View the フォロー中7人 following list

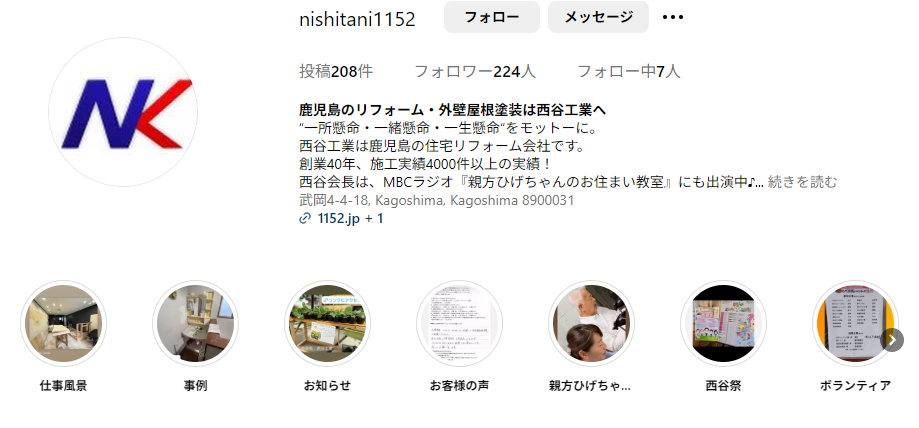[629, 72]
